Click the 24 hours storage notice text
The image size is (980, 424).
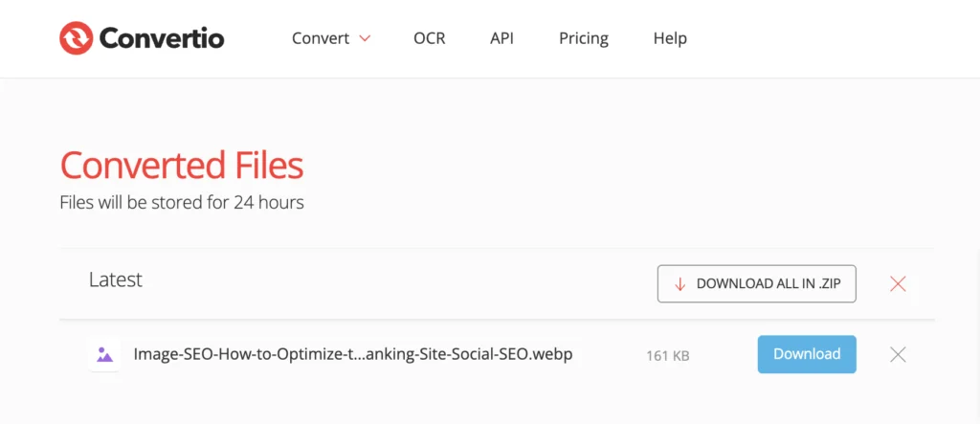click(182, 202)
